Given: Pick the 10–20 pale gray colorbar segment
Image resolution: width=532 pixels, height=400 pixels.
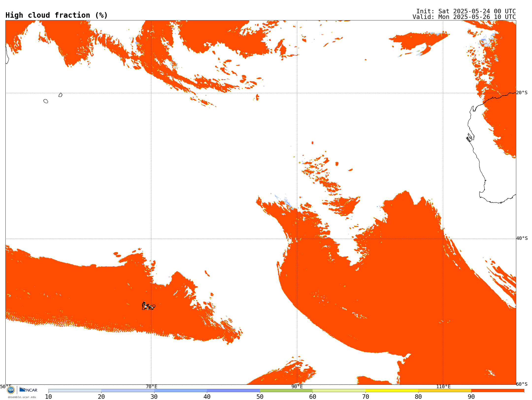Looking at the screenshot, I should click(x=75, y=391).
